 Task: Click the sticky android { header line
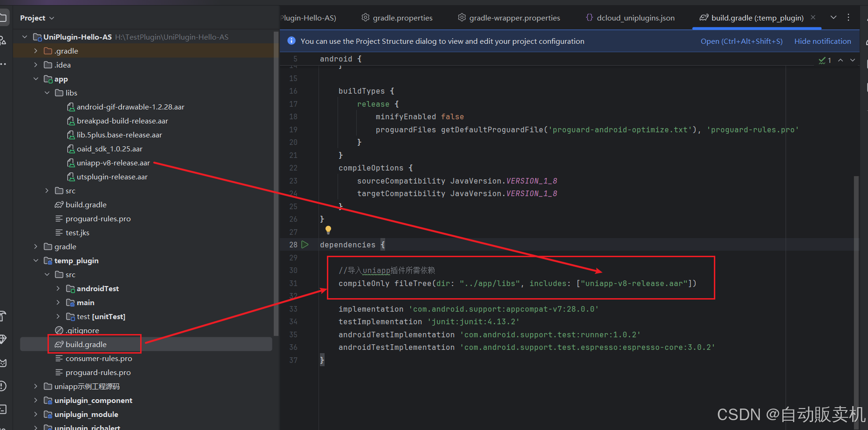point(340,59)
